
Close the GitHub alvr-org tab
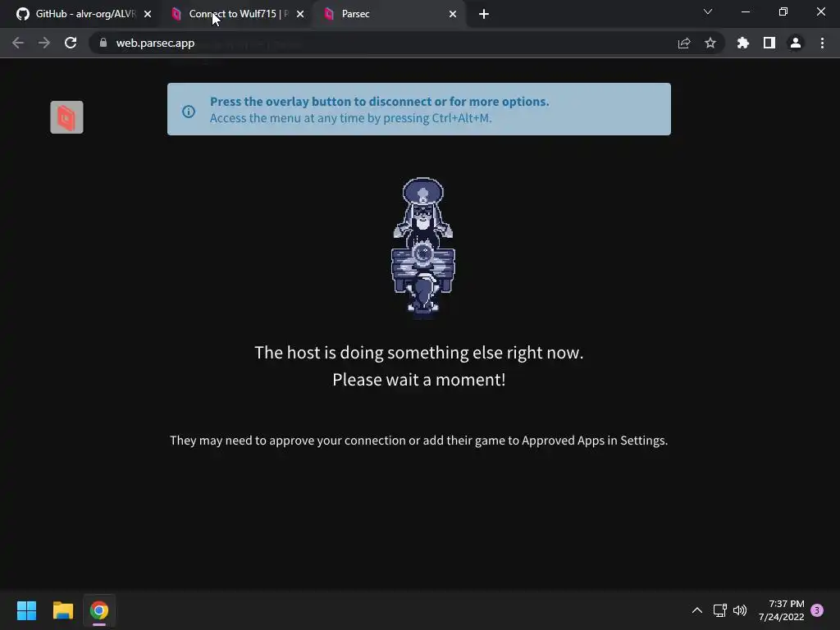[x=148, y=14]
